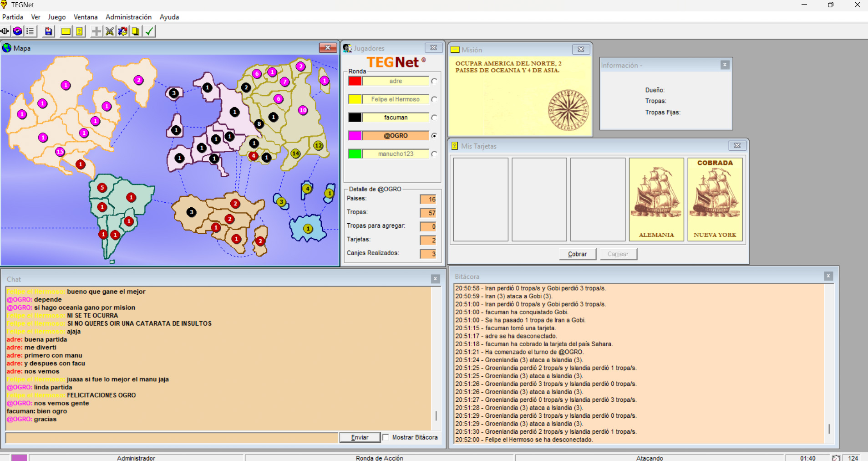This screenshot has height=461, width=868.
Task: Select the radio button beside manucho123
Action: (434, 154)
